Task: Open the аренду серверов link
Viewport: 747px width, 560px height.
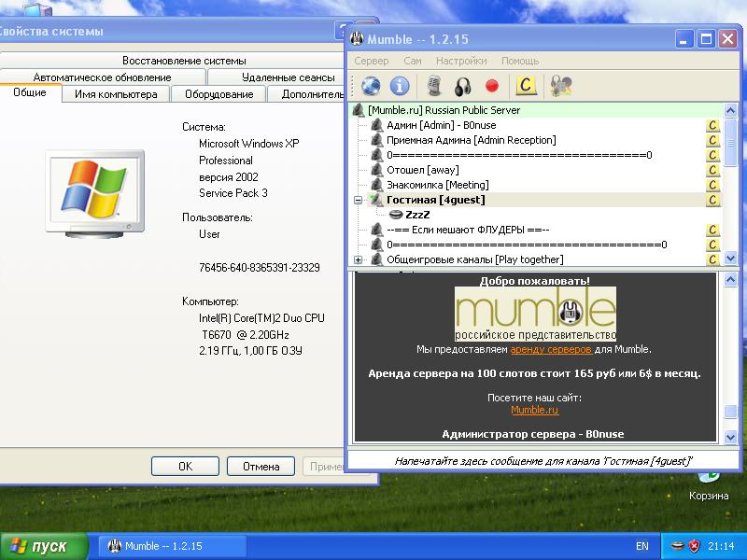Action: point(550,349)
